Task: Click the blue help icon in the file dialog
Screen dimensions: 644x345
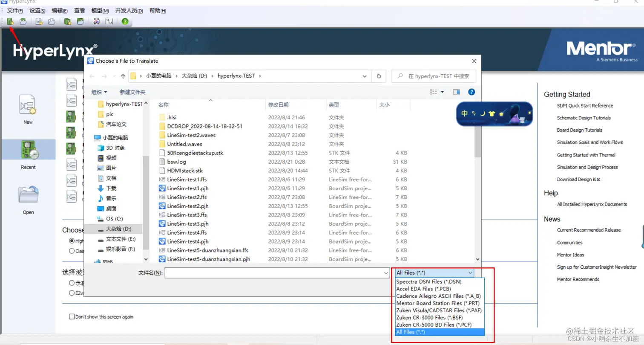Action: coord(471,92)
